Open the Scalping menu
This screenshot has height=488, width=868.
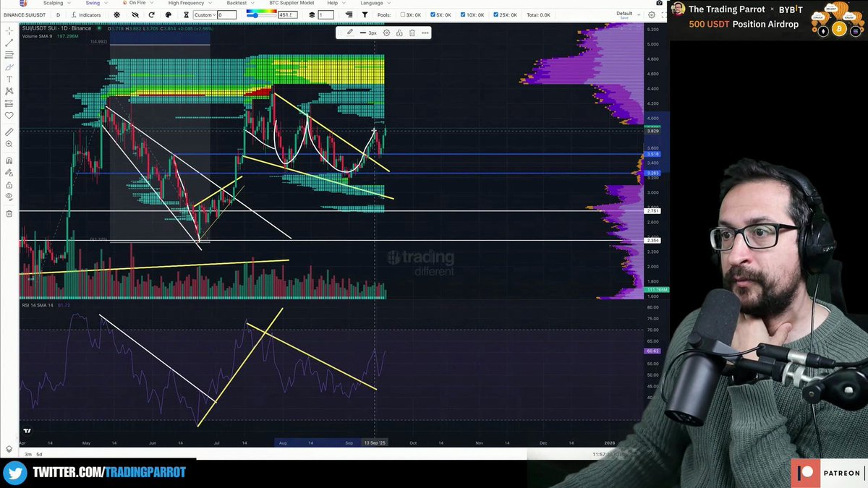click(56, 3)
